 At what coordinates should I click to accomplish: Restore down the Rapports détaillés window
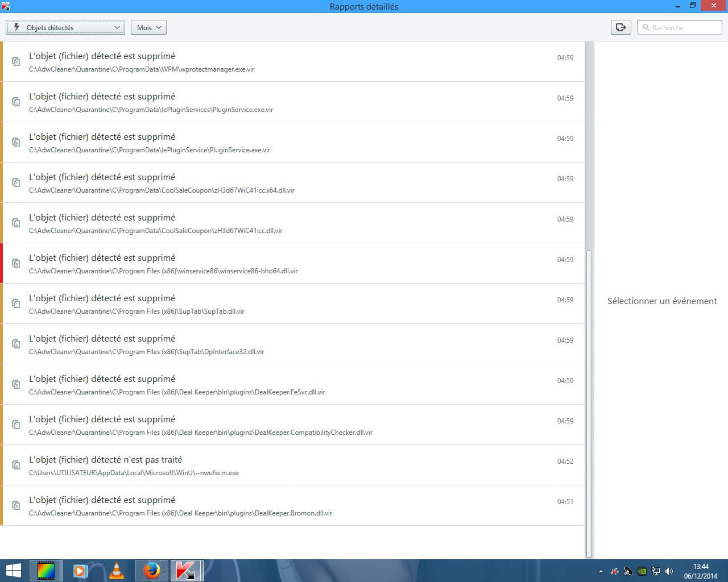pos(693,6)
